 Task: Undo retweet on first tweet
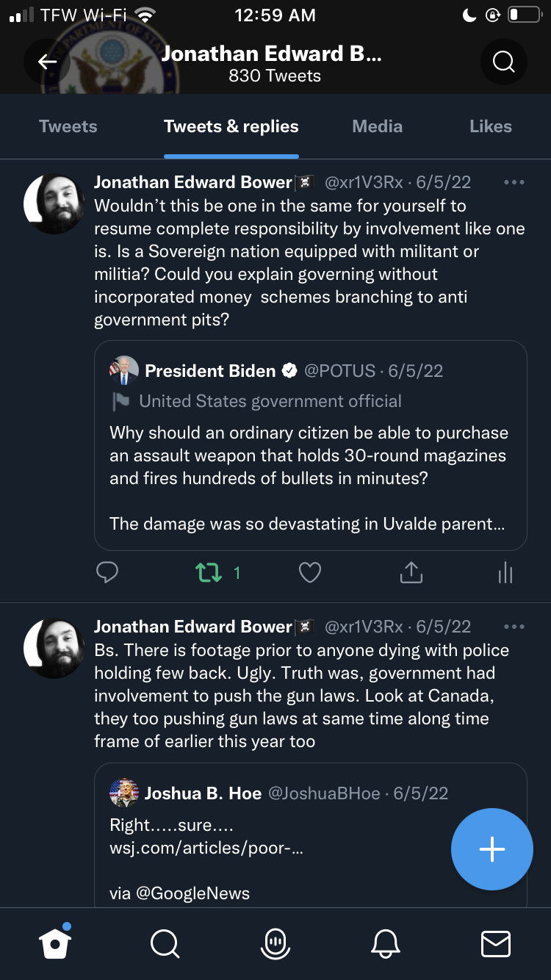point(209,572)
